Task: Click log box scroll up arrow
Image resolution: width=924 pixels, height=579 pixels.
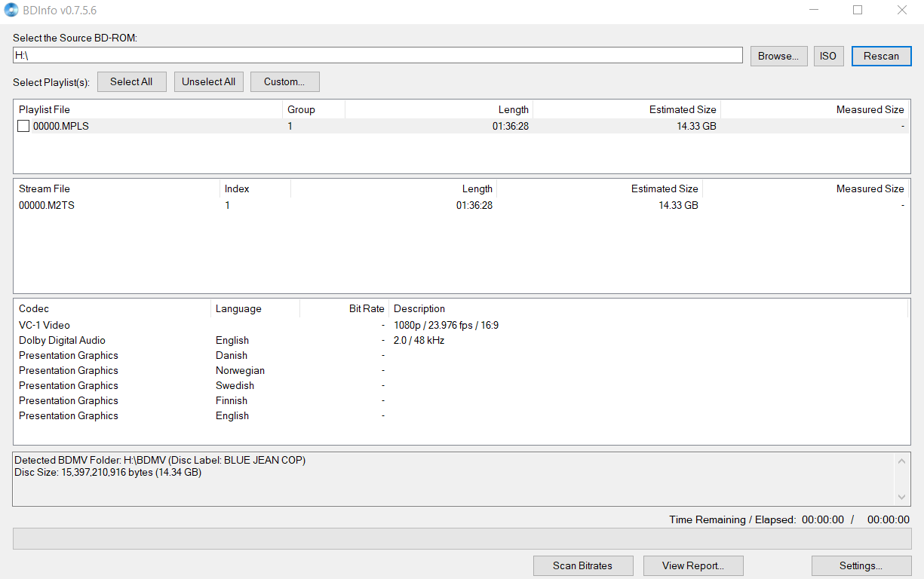Action: point(902,460)
